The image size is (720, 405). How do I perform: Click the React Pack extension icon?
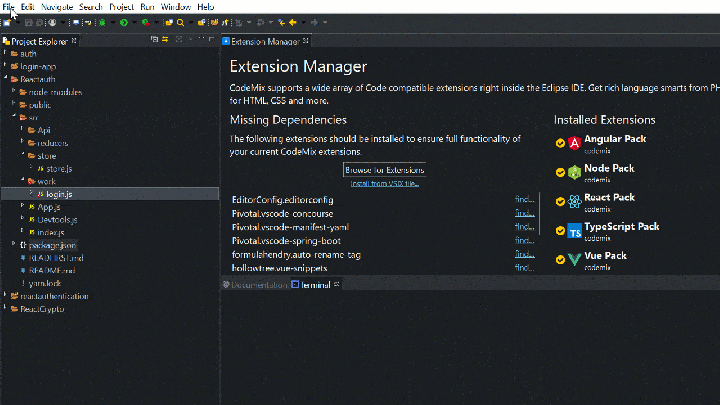pos(575,201)
